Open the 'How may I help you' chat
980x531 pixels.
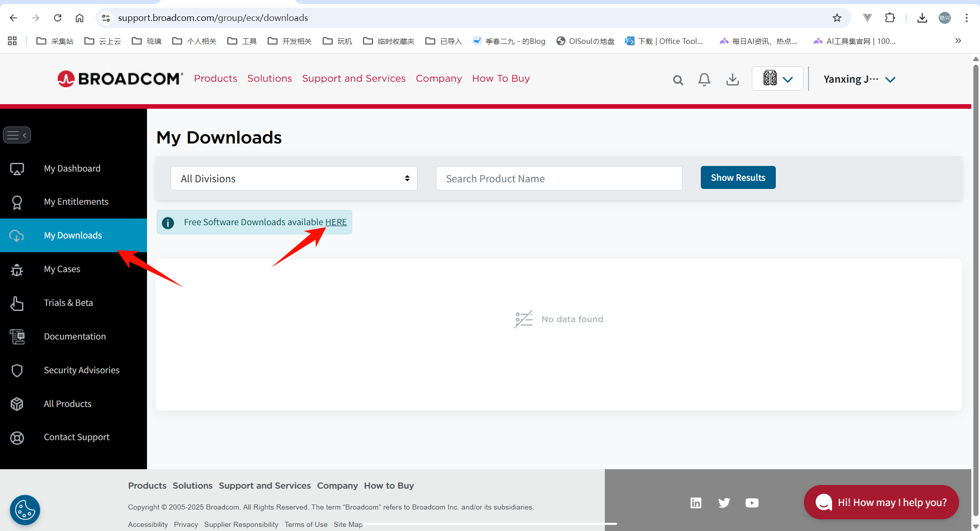(881, 502)
